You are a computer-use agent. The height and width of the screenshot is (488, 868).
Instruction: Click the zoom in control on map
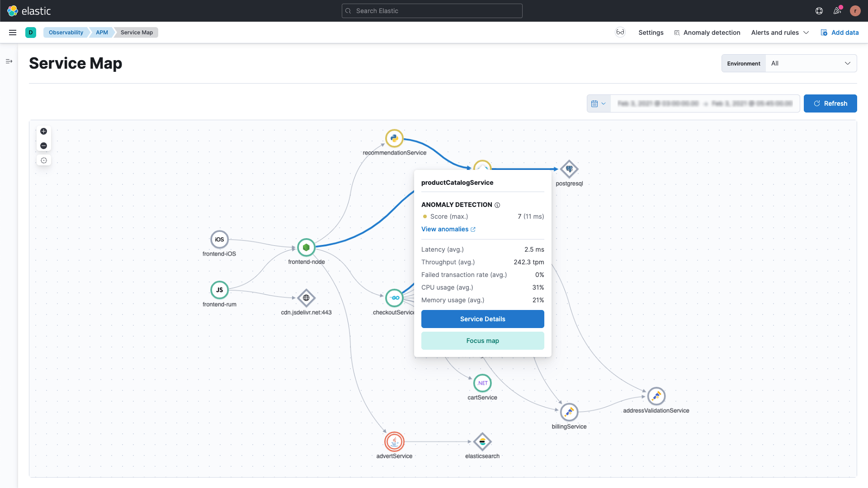click(x=43, y=131)
